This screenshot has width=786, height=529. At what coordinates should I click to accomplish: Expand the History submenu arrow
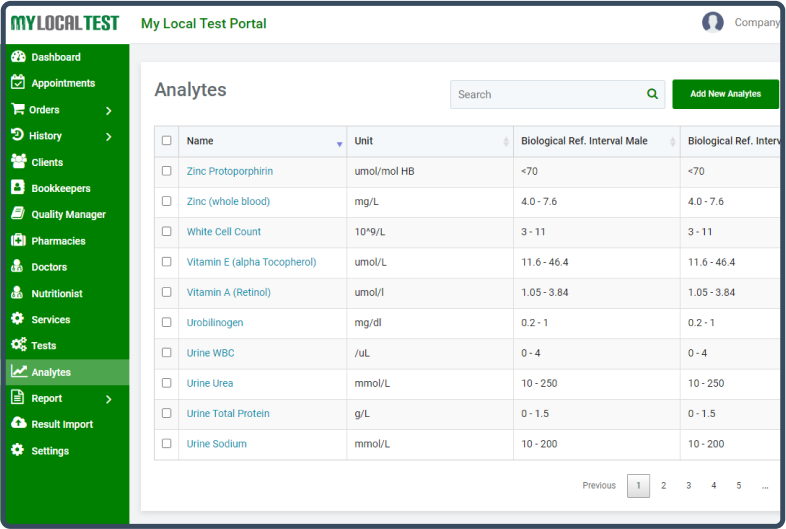[x=109, y=136]
